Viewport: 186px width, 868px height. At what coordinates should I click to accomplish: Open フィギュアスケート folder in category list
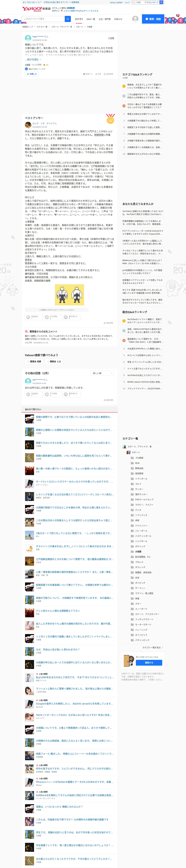(x=142, y=619)
